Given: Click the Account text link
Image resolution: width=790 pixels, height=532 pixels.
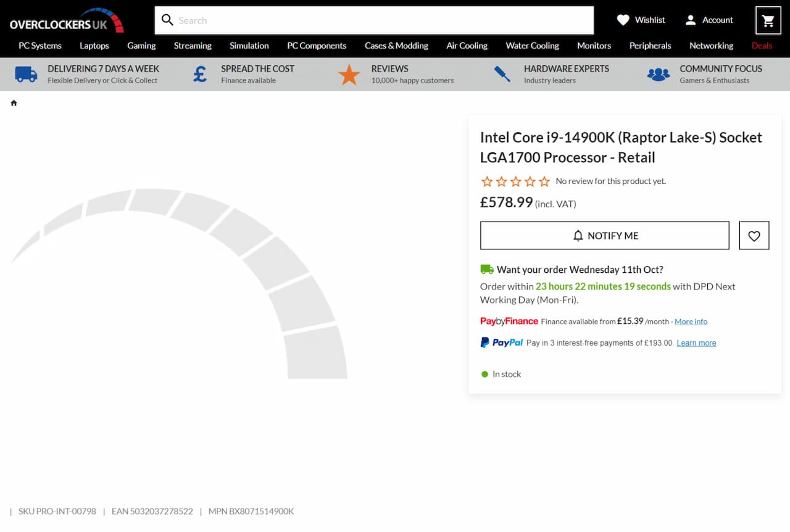Looking at the screenshot, I should click(x=718, y=20).
